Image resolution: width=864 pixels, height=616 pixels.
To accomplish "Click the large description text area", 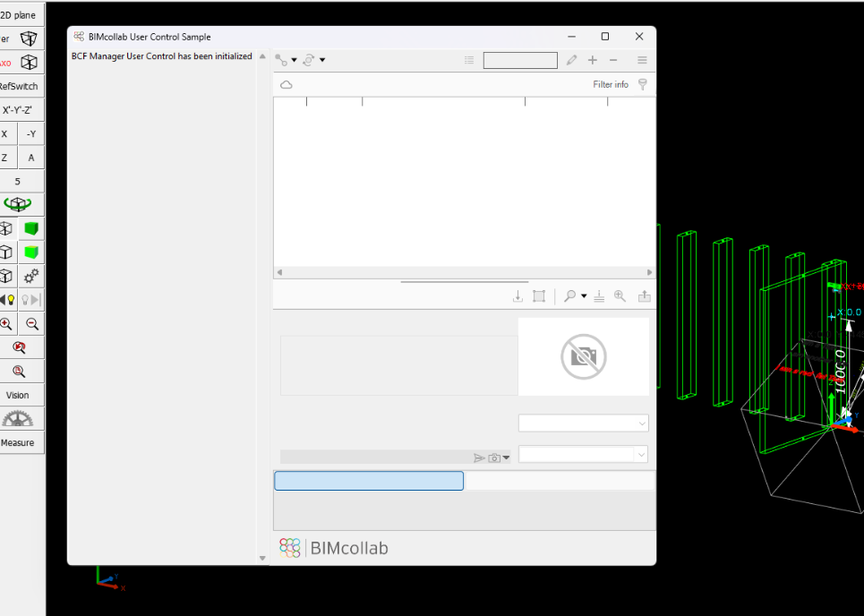I will pyautogui.click(x=399, y=365).
